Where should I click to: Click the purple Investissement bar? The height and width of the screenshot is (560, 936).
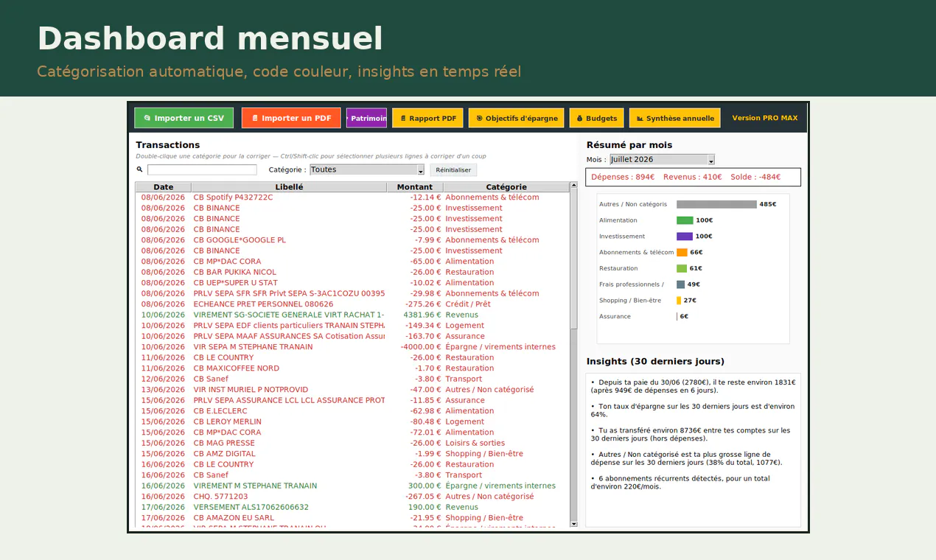tap(685, 237)
